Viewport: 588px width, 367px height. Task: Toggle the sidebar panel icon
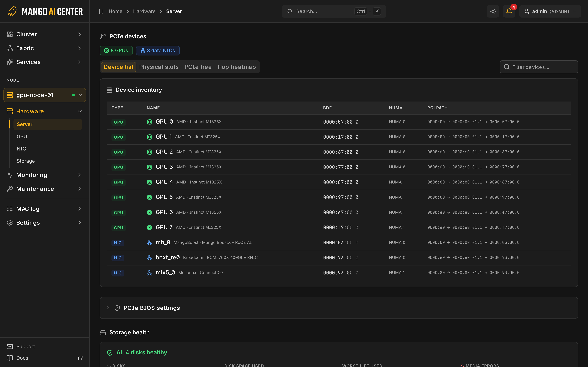[x=100, y=11]
